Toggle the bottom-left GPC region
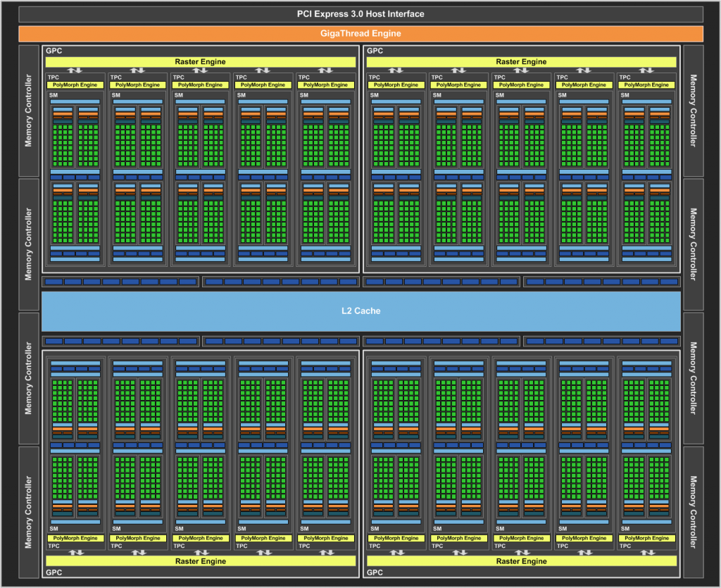The height and width of the screenshot is (588, 721). [x=54, y=573]
